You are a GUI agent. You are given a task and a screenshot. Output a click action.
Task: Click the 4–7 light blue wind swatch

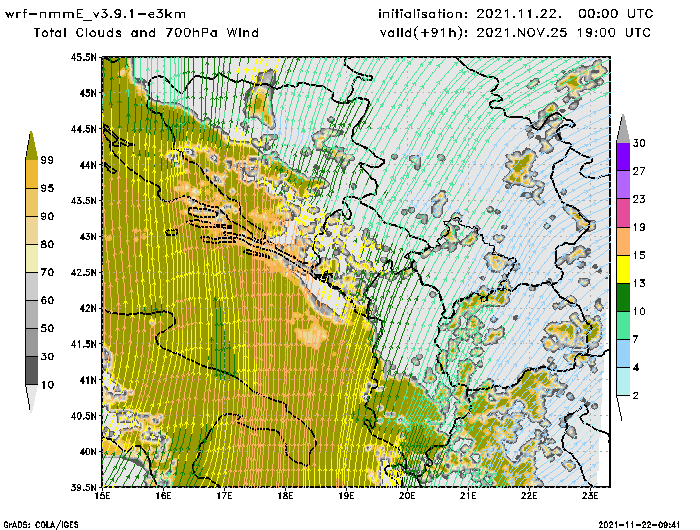click(x=623, y=354)
